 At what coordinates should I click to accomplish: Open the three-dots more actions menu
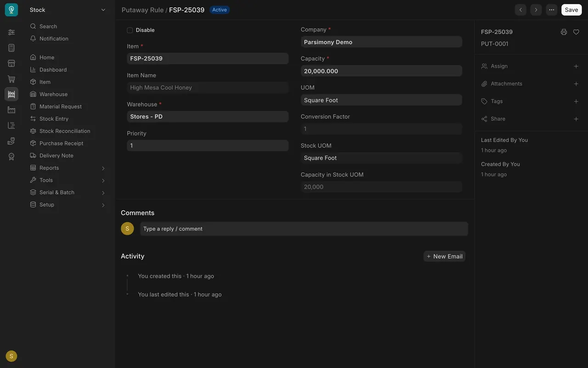pos(551,10)
